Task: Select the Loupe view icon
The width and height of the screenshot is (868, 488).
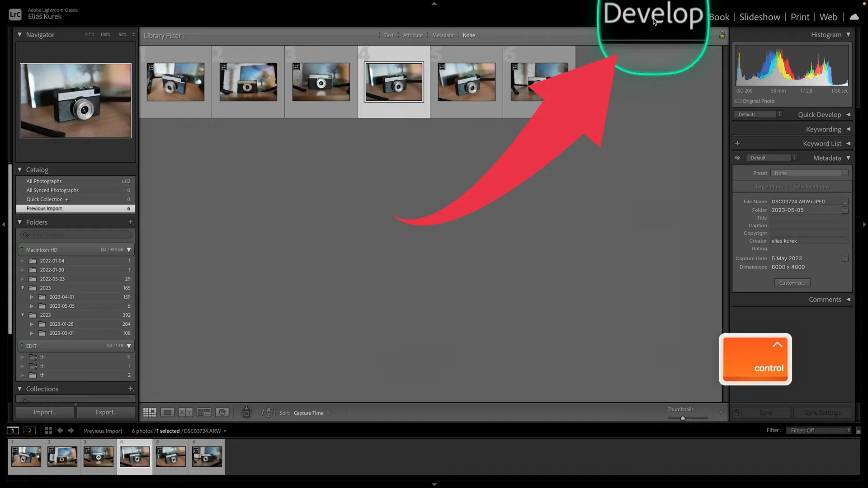Action: point(167,412)
